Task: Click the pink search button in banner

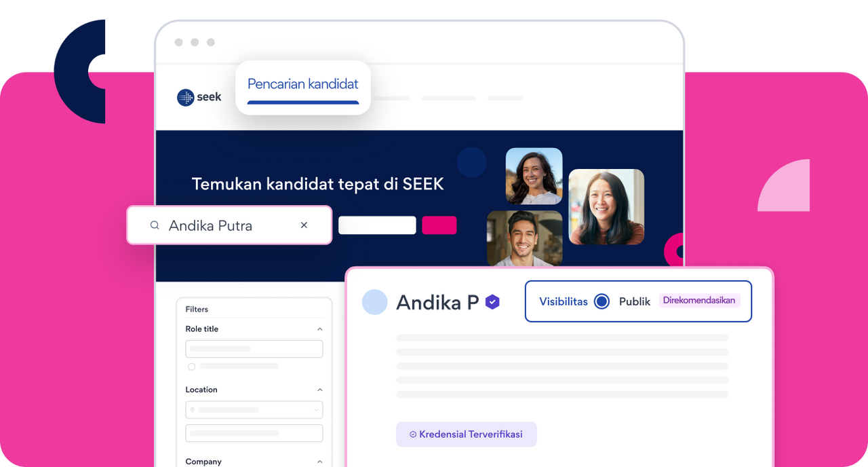Action: click(x=439, y=225)
